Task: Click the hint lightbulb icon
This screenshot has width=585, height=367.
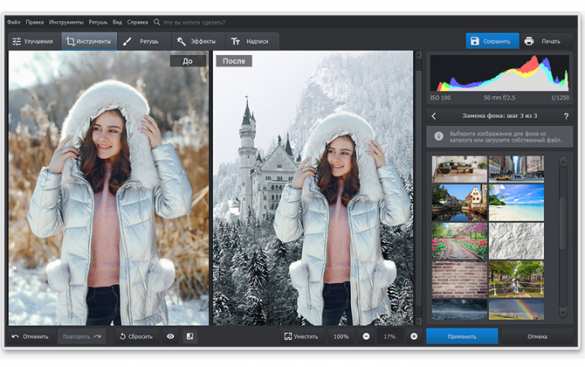Action: click(x=439, y=137)
